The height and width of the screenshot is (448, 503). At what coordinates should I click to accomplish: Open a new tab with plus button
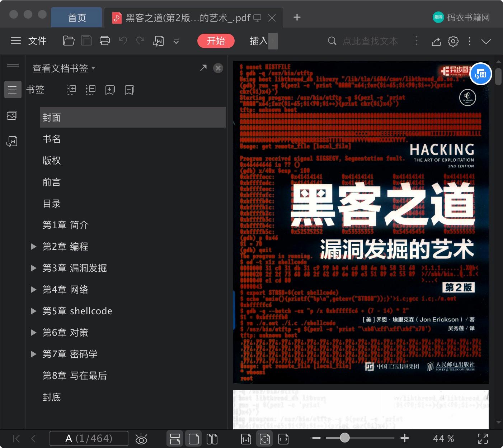click(297, 17)
